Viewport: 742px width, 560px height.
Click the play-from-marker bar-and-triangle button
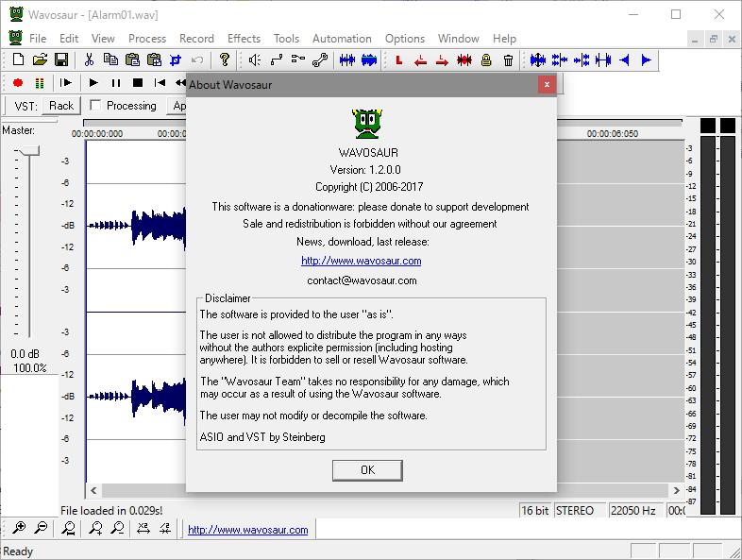pyautogui.click(x=66, y=83)
